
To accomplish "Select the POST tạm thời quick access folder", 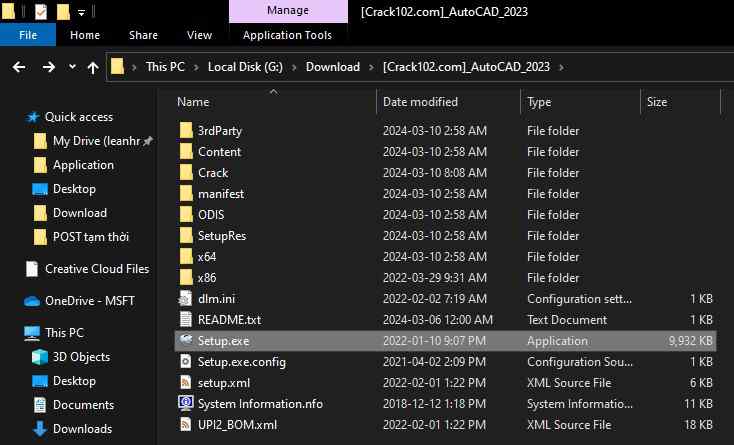I will pyautogui.click(x=90, y=237).
